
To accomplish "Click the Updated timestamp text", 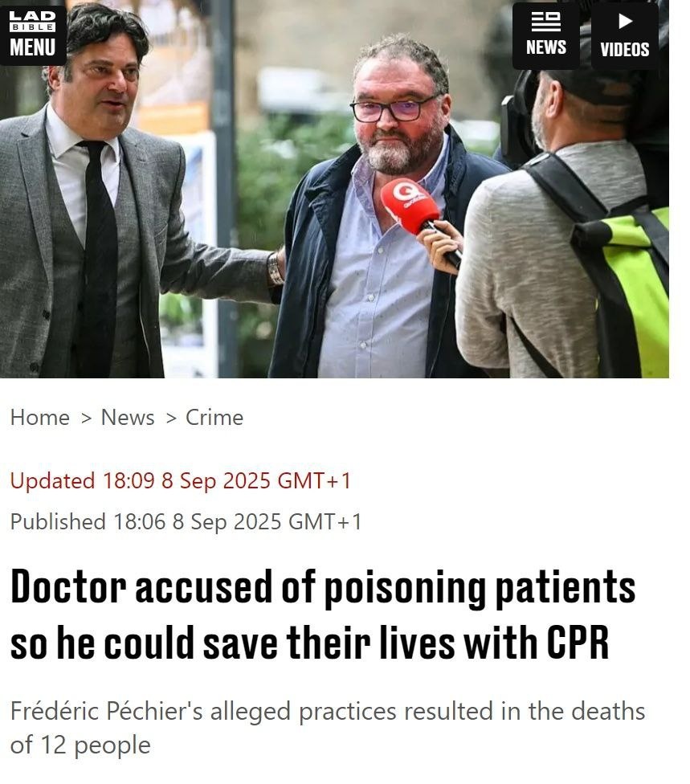I will coord(181,481).
